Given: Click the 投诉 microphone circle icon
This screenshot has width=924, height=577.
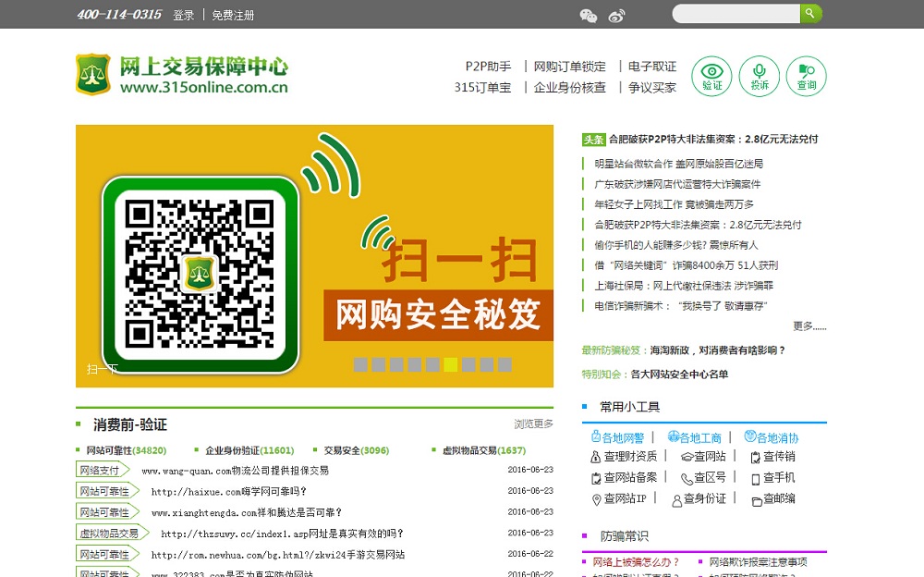Looking at the screenshot, I should [x=759, y=76].
